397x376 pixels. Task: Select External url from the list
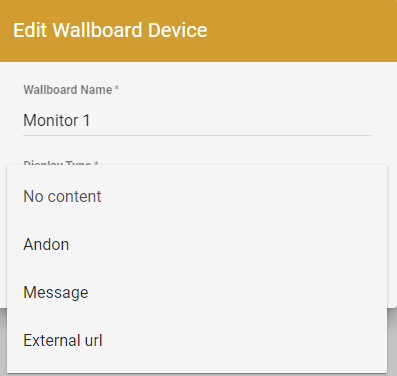coord(197,340)
